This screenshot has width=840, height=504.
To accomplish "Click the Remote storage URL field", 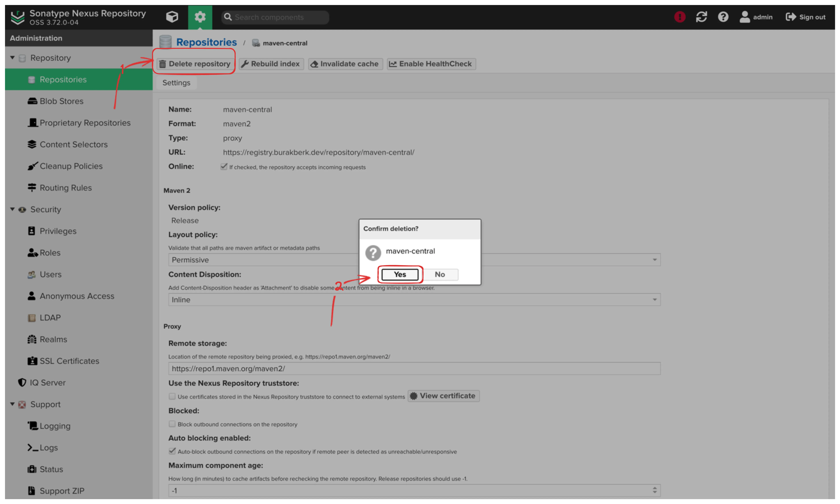I will 414,368.
